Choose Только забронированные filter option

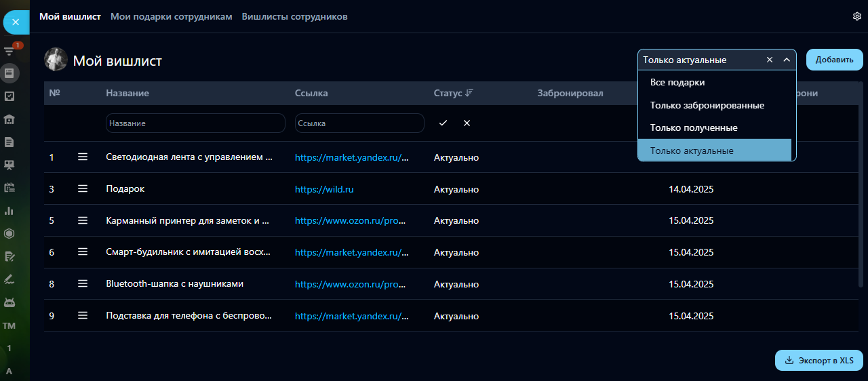click(x=707, y=105)
